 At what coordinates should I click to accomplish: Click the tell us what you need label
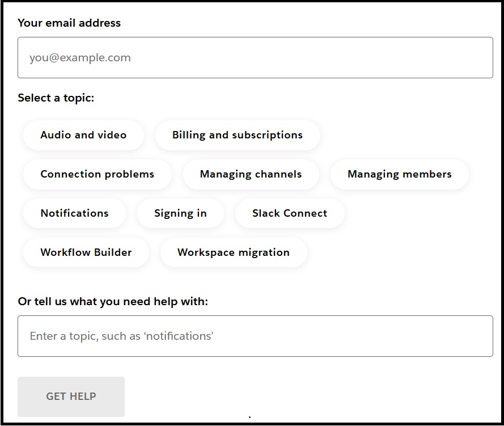[113, 301]
